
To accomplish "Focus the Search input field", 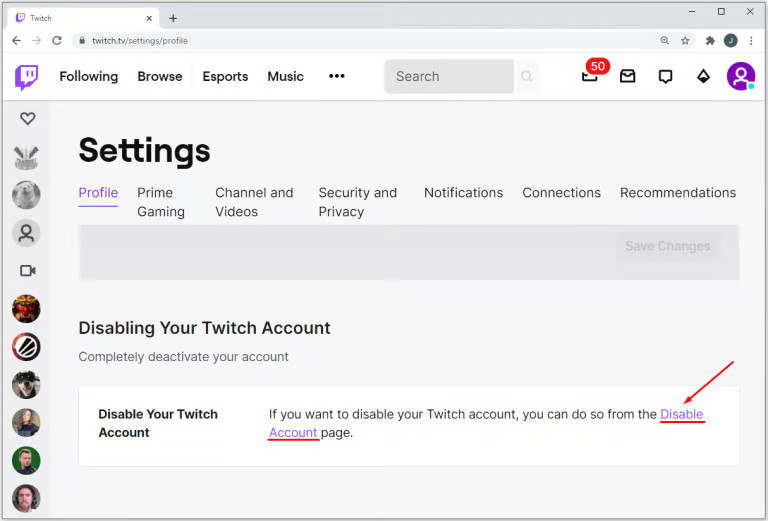I will (x=449, y=76).
